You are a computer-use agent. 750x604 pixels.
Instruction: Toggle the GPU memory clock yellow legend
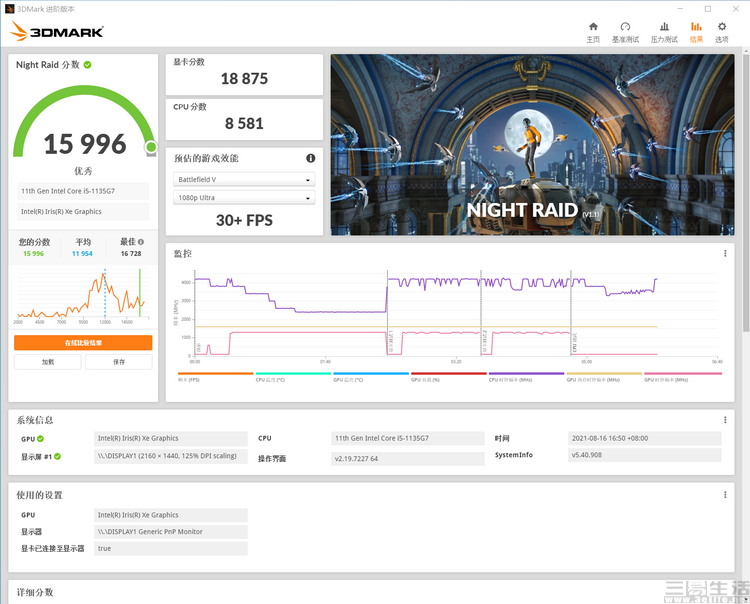pyautogui.click(x=604, y=376)
